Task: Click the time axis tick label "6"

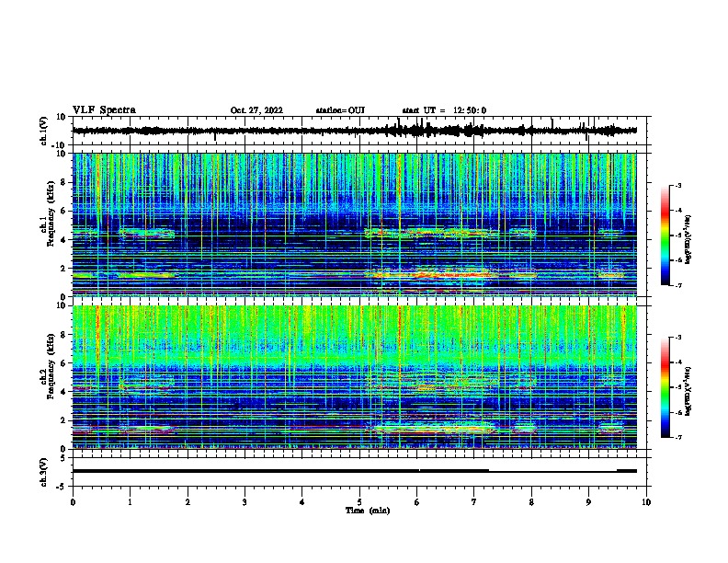Action: tap(416, 501)
